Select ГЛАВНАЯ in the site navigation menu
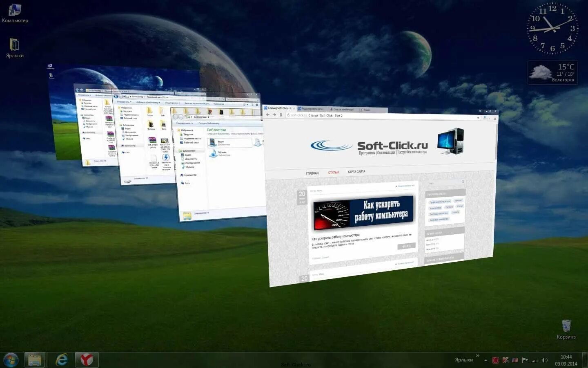The width and height of the screenshot is (588, 368). tap(312, 173)
